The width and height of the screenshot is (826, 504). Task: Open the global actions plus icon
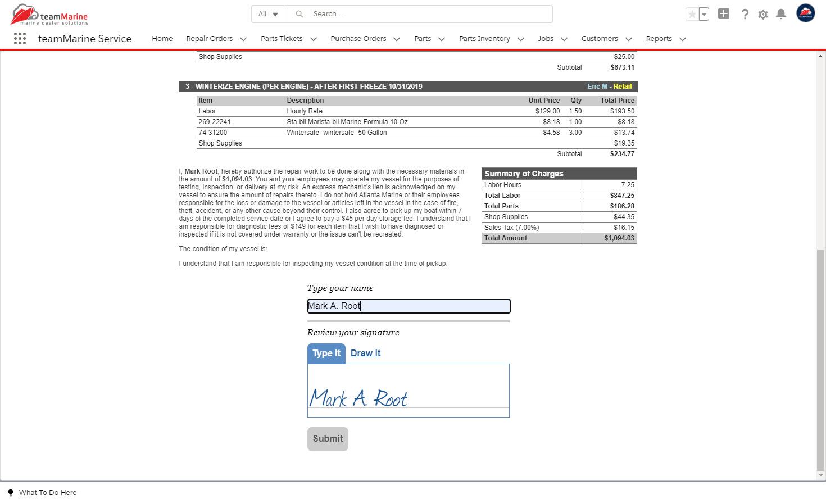tap(724, 14)
